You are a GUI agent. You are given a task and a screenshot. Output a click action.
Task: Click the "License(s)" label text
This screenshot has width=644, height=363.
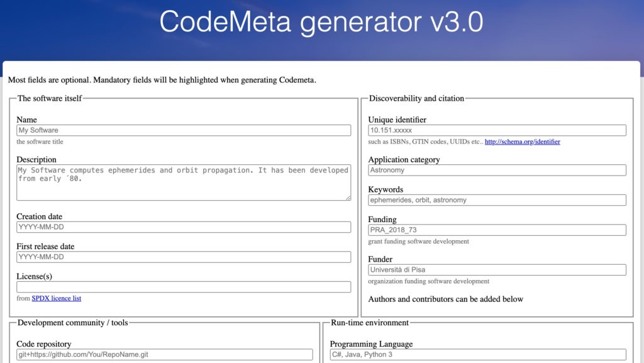[x=34, y=276]
